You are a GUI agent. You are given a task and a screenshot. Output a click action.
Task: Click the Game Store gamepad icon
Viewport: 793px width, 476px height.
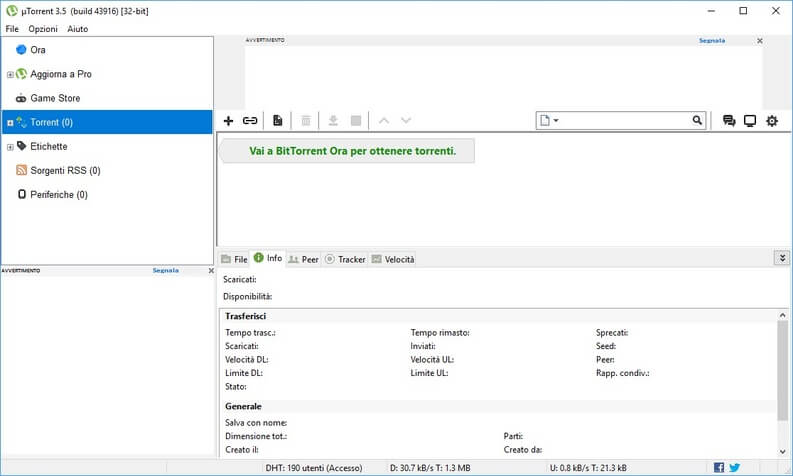[x=21, y=98]
